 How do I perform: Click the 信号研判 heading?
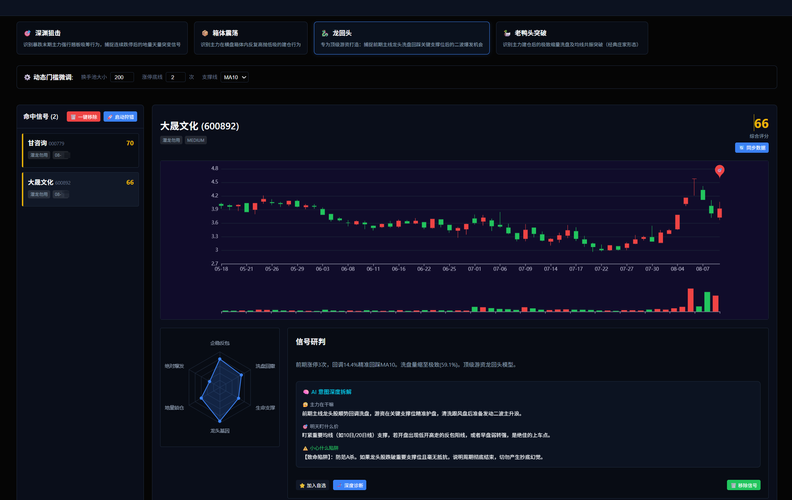pos(311,342)
